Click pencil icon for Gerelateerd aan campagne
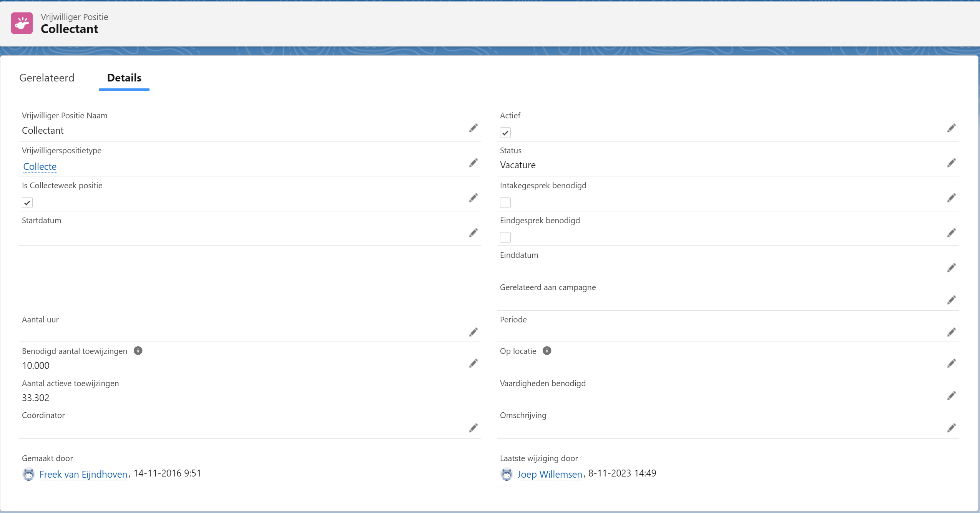 pos(951,300)
